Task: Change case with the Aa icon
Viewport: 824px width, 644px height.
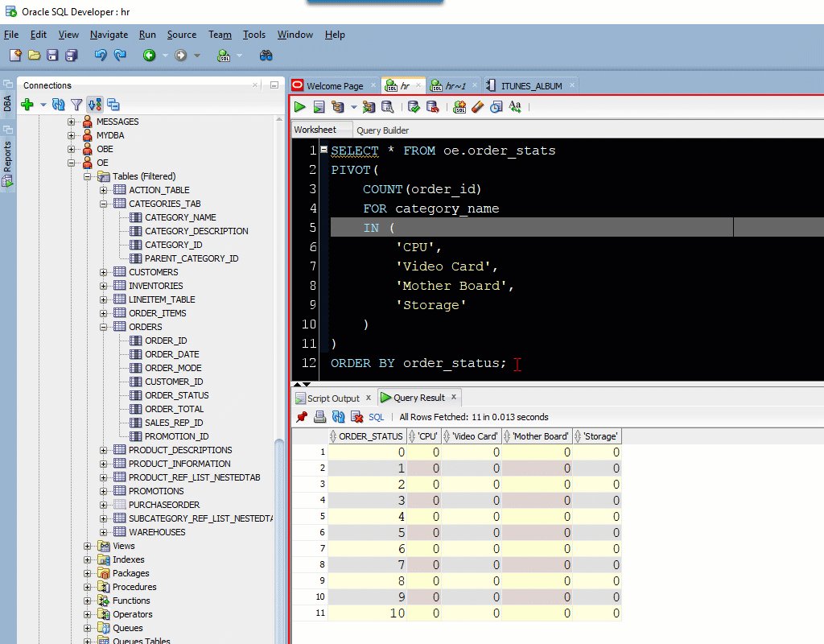Action: [x=515, y=107]
